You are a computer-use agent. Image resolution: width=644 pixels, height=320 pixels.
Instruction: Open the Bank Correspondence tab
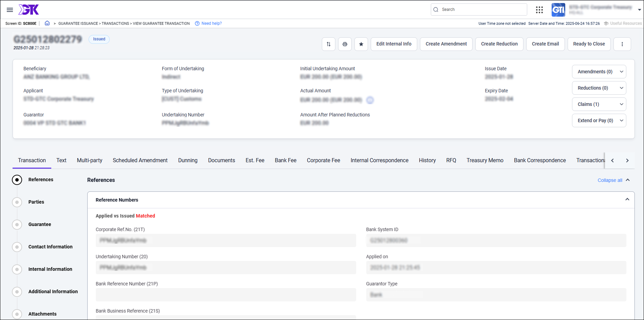coord(540,160)
